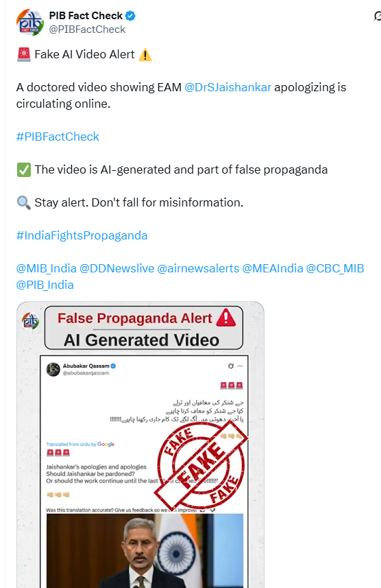This screenshot has height=588, width=381.
Task: Open the @PIBFactCheck handle link
Action: pos(87,30)
